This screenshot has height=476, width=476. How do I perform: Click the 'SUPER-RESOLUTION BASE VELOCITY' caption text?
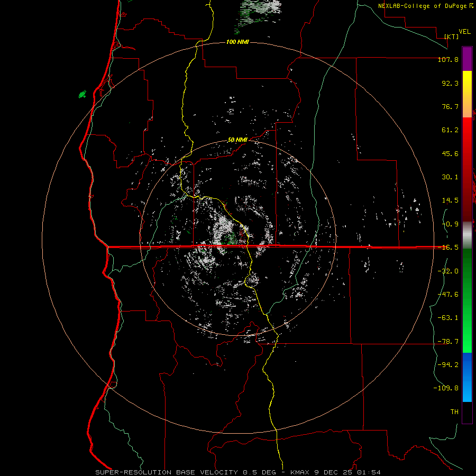pos(168,472)
